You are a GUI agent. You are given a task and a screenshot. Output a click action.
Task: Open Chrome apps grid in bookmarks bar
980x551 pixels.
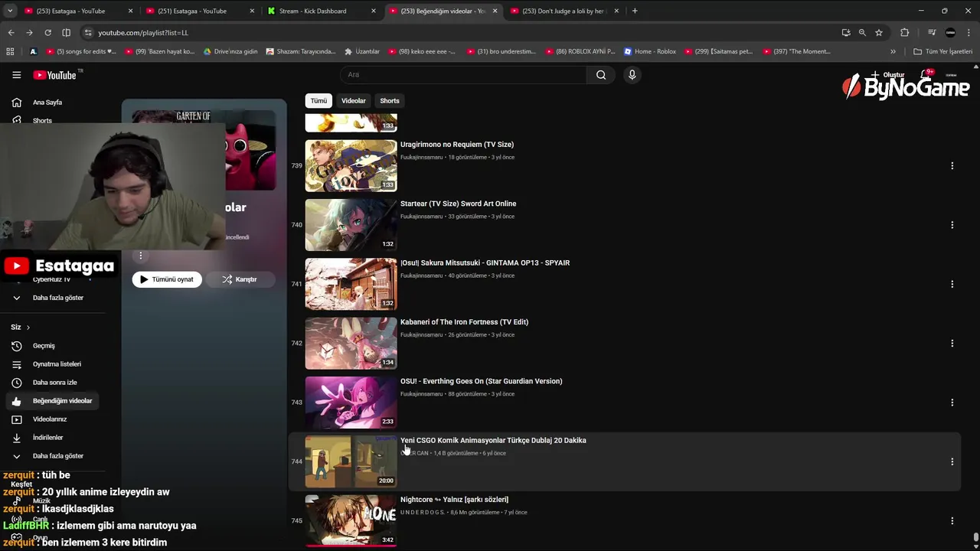pos(10,51)
